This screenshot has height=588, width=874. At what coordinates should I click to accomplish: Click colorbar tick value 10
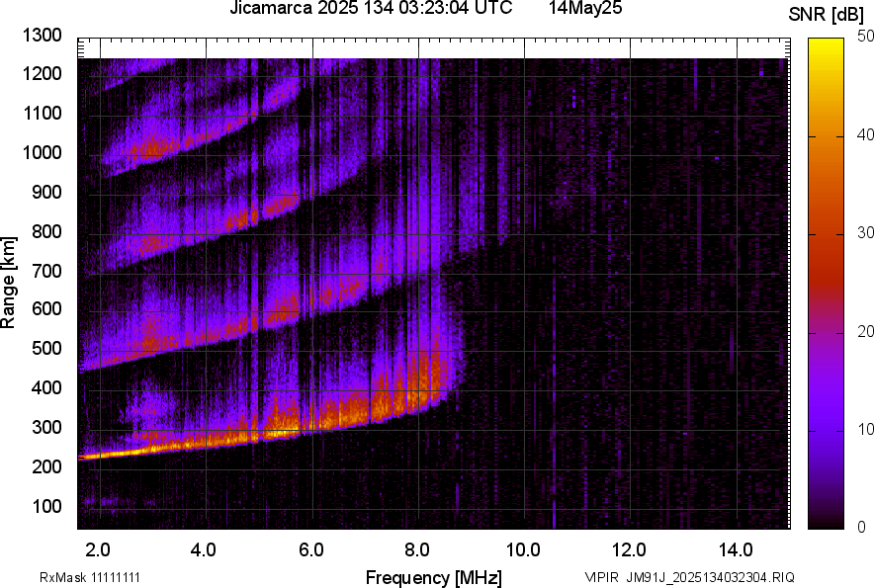point(865,429)
